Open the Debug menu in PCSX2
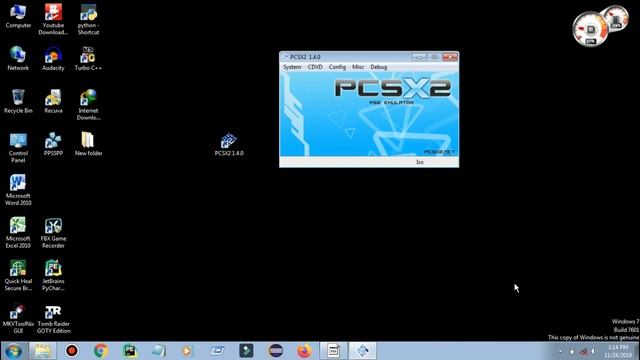640x360 pixels. pyautogui.click(x=378, y=67)
